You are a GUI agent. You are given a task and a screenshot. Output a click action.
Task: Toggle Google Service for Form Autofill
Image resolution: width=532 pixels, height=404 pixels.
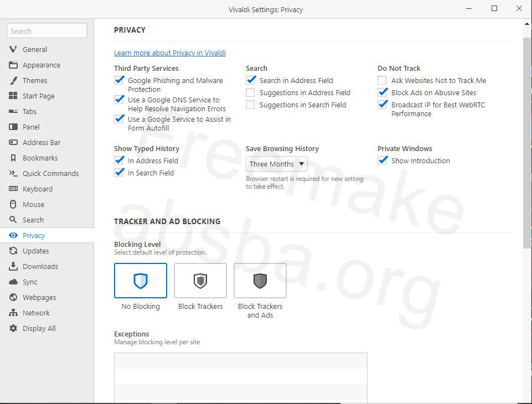click(119, 119)
